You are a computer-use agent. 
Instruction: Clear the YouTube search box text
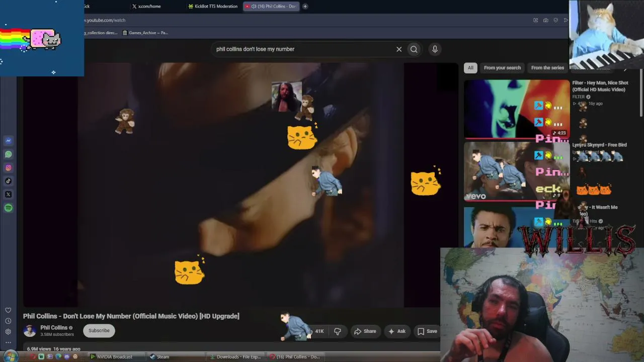tap(399, 49)
